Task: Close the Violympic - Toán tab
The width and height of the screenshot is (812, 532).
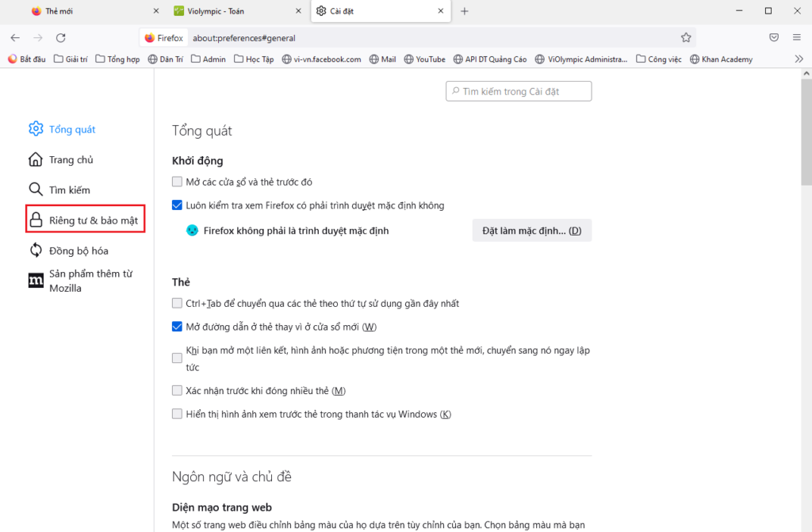Action: coord(298,11)
